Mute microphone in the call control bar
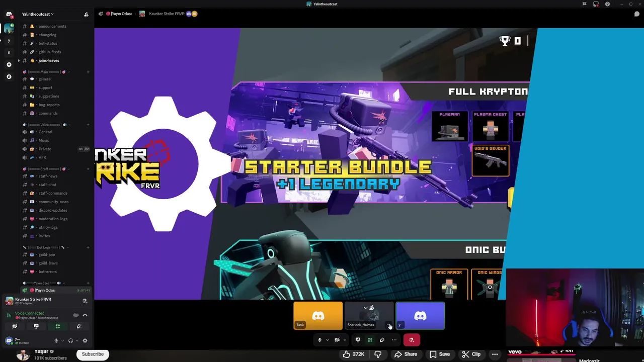This screenshot has height=362, width=644. pyautogui.click(x=319, y=340)
